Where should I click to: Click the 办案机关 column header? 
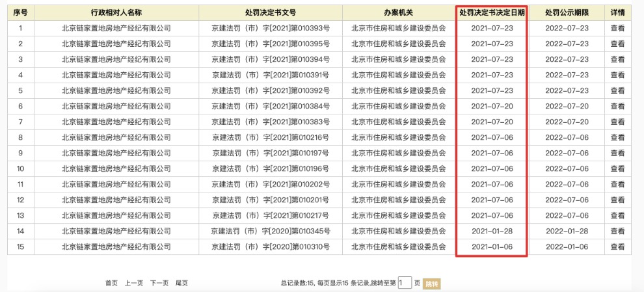399,13
